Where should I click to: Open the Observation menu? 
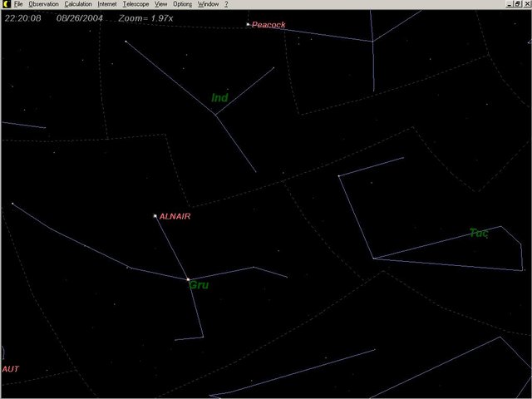[44, 4]
